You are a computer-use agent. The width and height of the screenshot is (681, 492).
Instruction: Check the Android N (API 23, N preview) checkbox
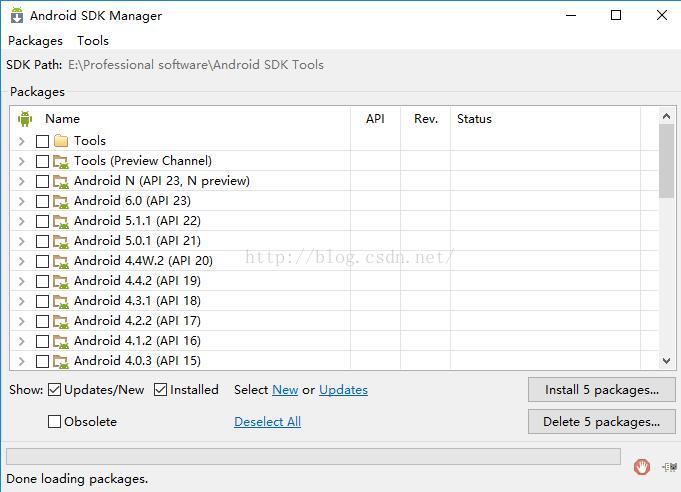click(x=42, y=181)
